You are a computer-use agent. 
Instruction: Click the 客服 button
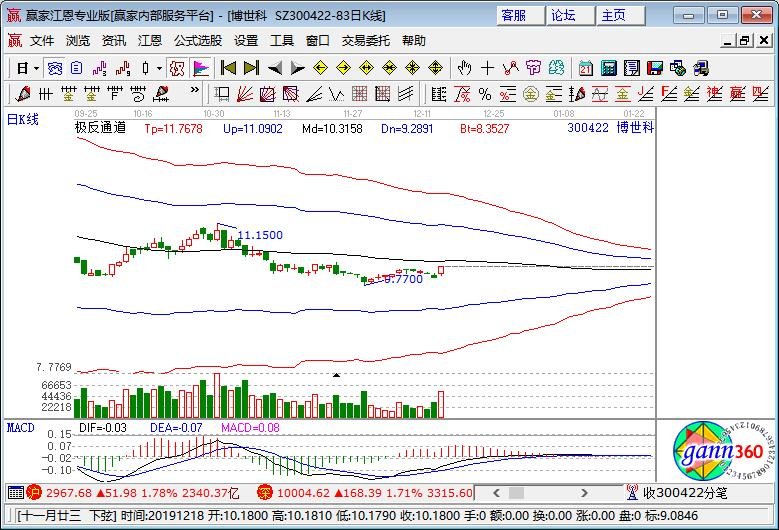tap(520, 15)
